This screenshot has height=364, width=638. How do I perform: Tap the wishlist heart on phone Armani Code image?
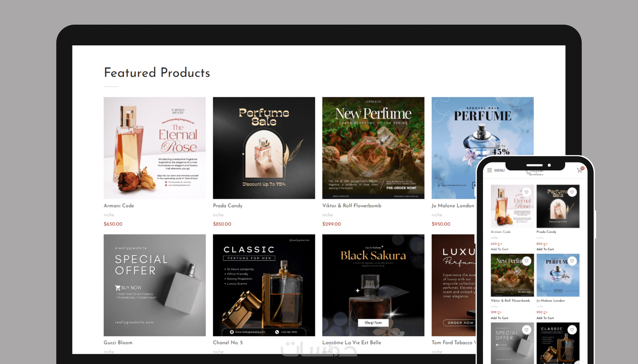point(527,192)
